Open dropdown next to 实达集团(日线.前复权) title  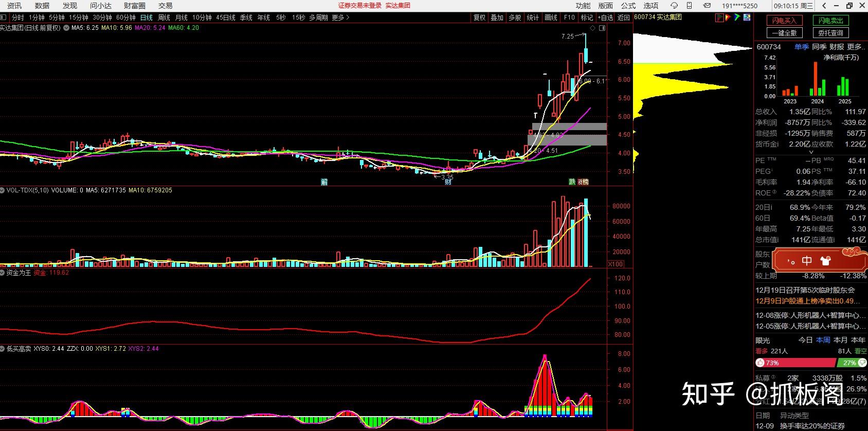66,28
